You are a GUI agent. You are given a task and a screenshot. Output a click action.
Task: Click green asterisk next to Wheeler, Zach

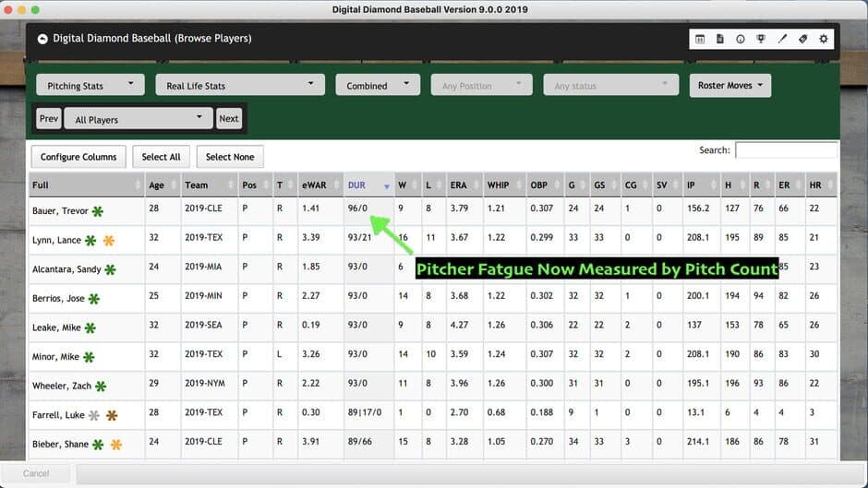tap(101, 387)
